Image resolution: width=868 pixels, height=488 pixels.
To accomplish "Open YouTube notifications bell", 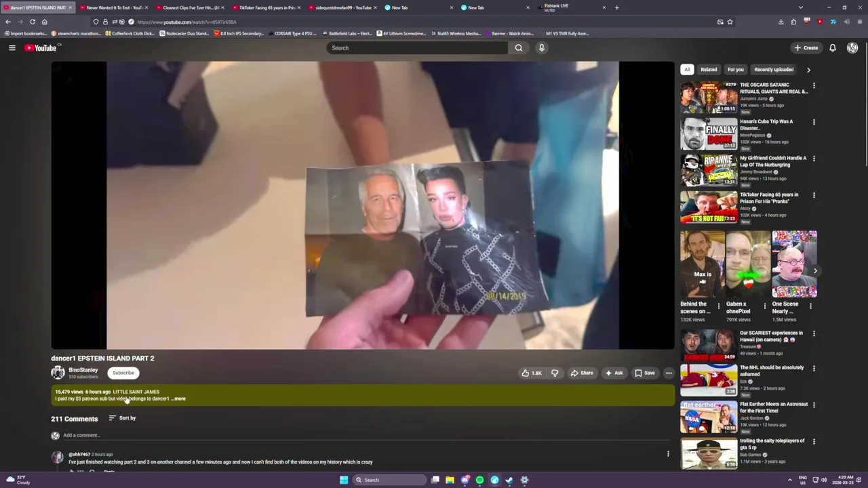I will (833, 47).
